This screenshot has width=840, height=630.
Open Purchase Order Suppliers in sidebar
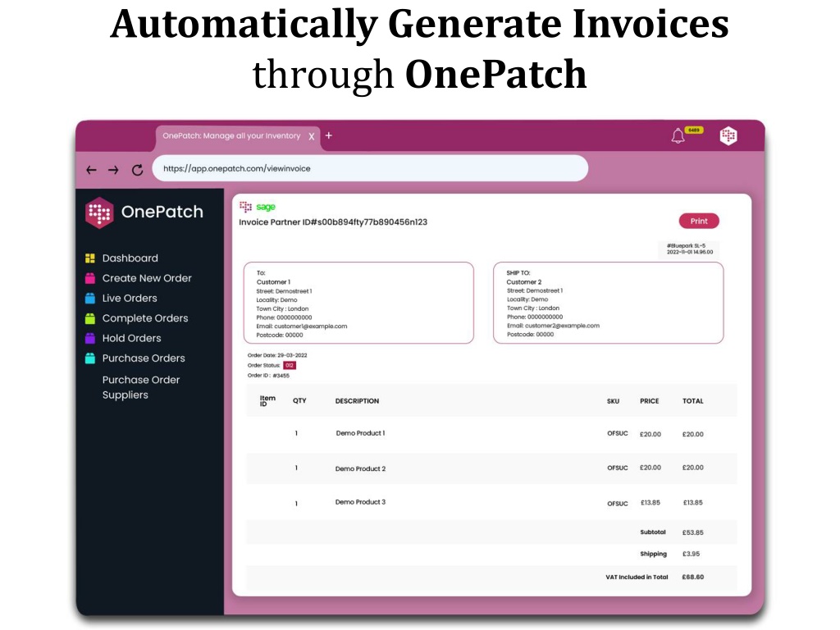[x=141, y=387]
